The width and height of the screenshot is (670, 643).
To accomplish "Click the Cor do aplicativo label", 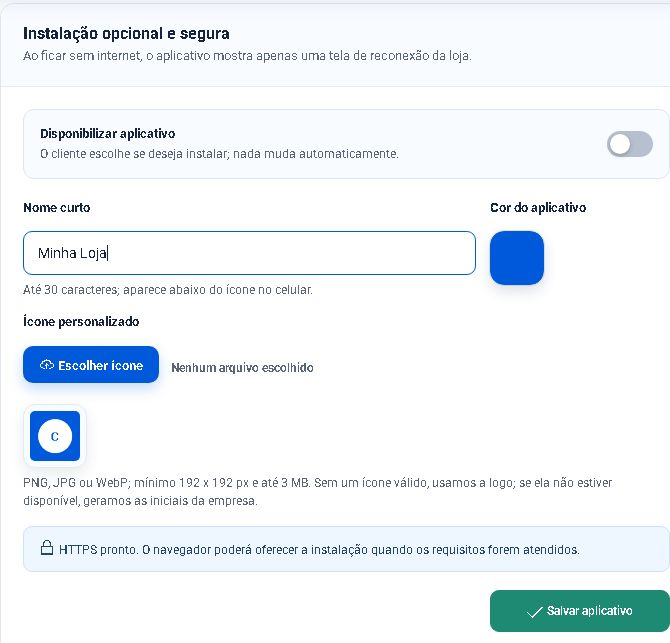I will click(x=538, y=208).
